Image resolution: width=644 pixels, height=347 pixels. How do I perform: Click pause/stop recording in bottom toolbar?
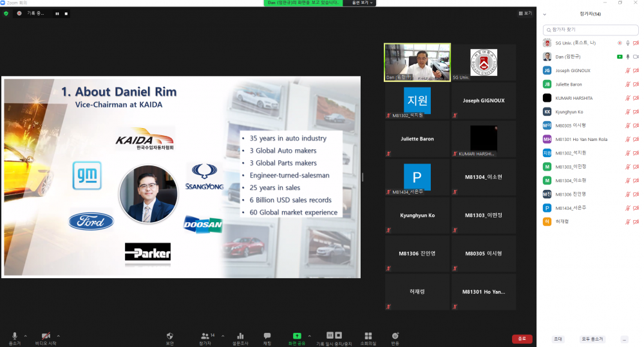(334, 335)
